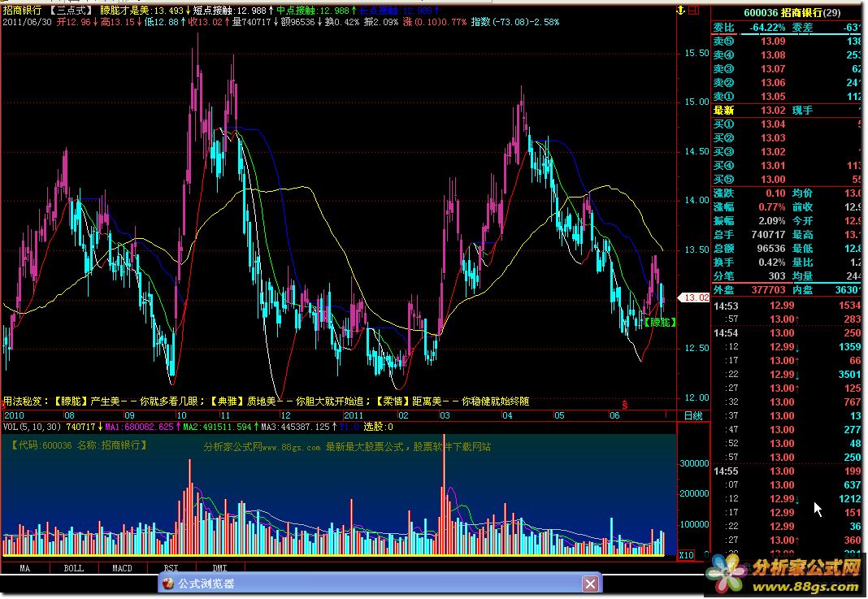Screen dimensions: 868x599
Task: Click the 14:55 tick row showing 13.00
Action: (786, 471)
